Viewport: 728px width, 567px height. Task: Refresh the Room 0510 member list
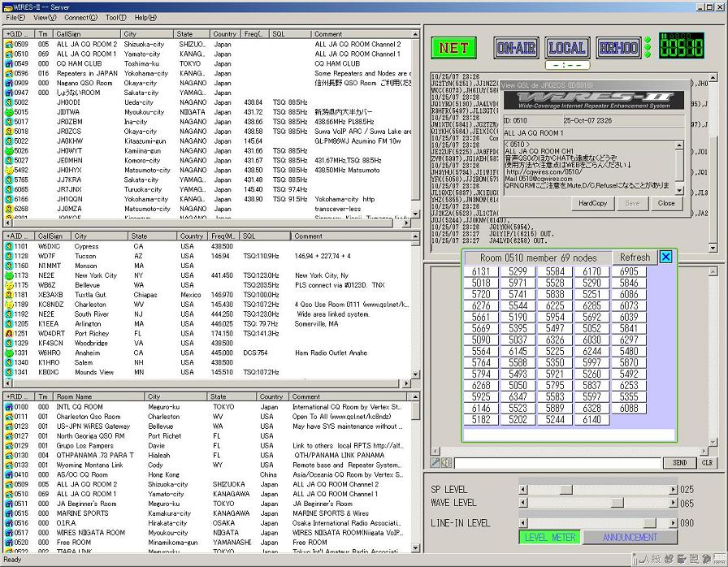(635, 258)
